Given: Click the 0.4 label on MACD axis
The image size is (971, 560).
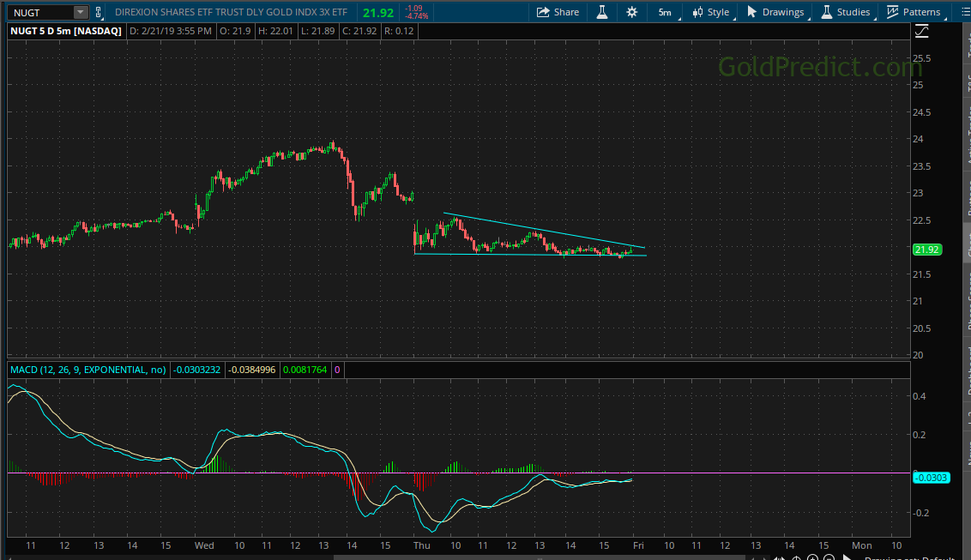Looking at the screenshot, I should 920,396.
